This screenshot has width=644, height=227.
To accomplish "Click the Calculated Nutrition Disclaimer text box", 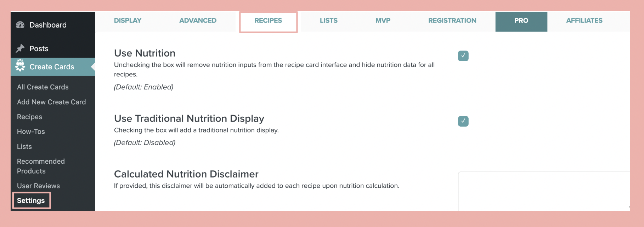I will click(543, 191).
